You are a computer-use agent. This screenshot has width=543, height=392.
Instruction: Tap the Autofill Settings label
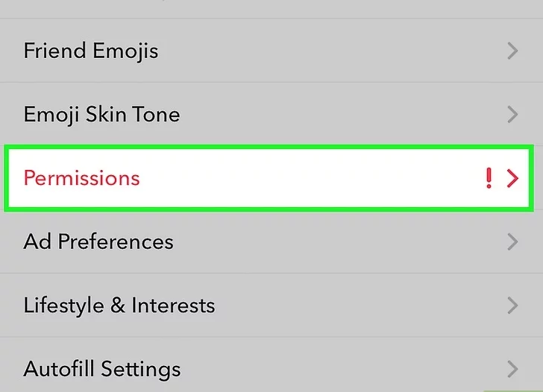tap(102, 369)
